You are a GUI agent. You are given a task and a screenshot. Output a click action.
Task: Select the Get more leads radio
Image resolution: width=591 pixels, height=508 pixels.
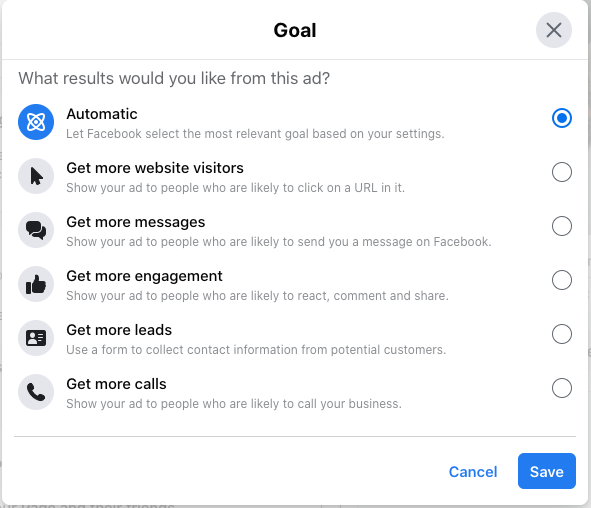[562, 334]
